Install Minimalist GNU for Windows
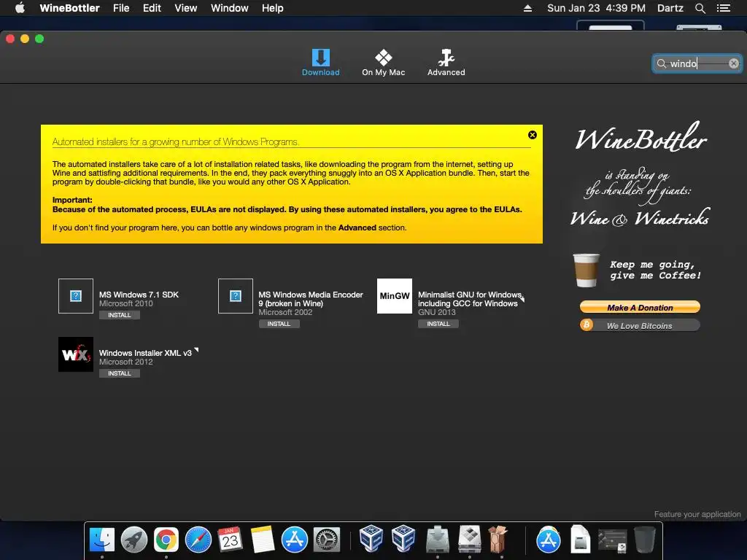747x560 pixels. [x=438, y=324]
